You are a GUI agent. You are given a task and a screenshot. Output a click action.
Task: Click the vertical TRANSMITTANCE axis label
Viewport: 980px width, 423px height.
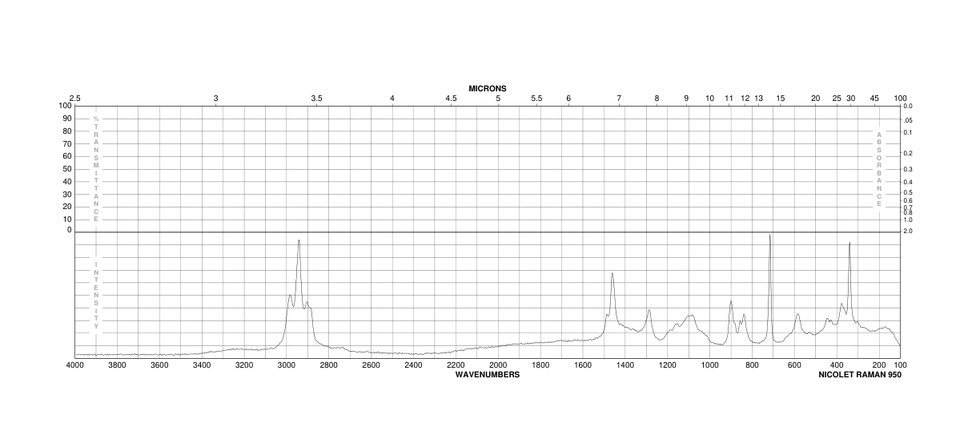pyautogui.click(x=96, y=168)
